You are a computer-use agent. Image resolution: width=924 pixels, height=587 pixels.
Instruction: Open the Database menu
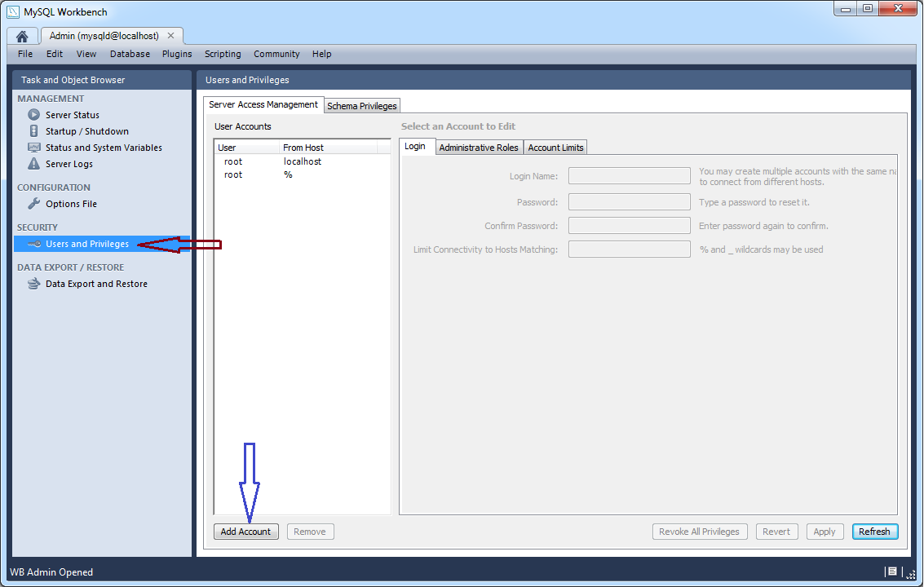pyautogui.click(x=130, y=54)
